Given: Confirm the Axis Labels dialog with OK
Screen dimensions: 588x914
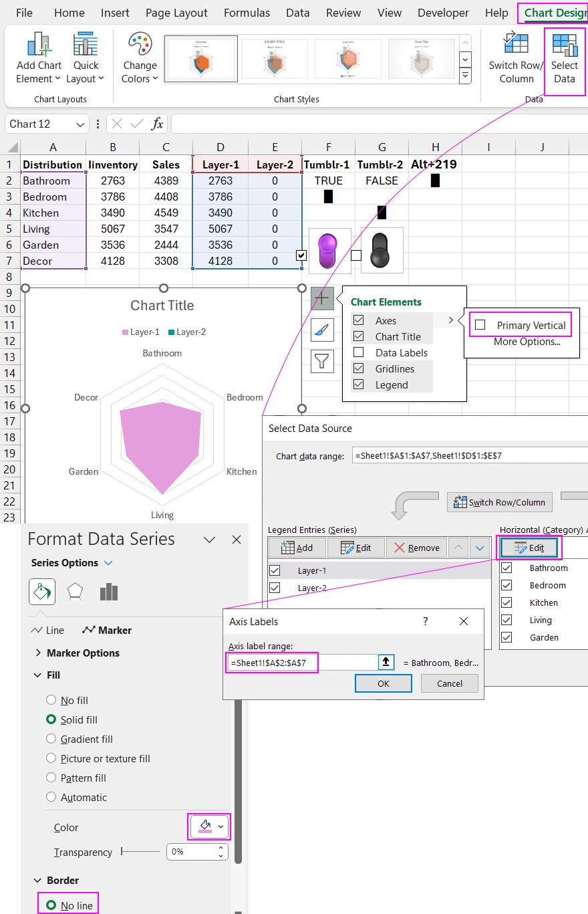Looking at the screenshot, I should 383,683.
